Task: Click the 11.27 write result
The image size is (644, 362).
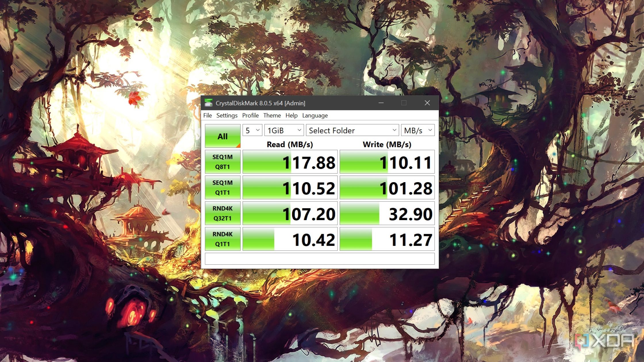Action: [x=387, y=239]
